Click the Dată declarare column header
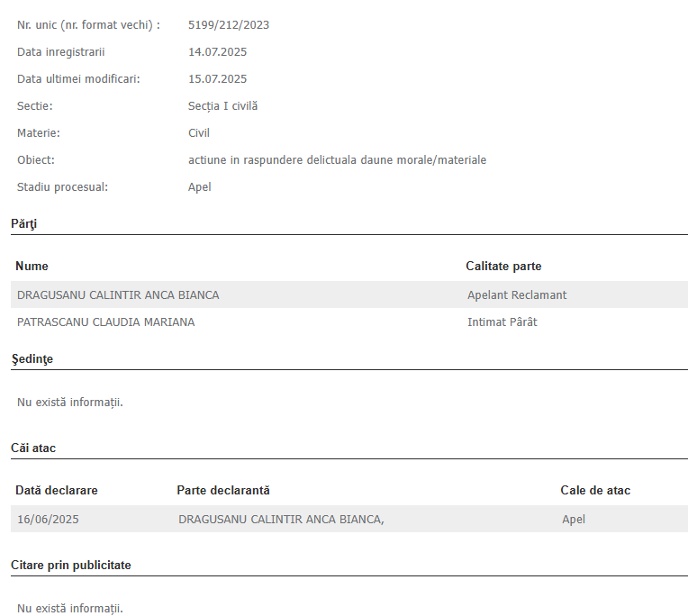This screenshot has width=688, height=616. tap(57, 490)
